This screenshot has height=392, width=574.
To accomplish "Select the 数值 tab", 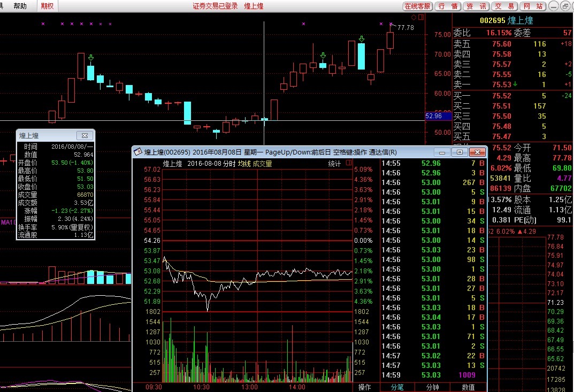I will (x=468, y=387).
